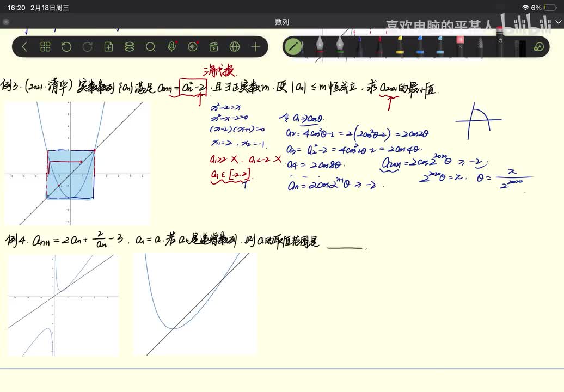
Task: Select the ruler tool
Action: (520, 48)
